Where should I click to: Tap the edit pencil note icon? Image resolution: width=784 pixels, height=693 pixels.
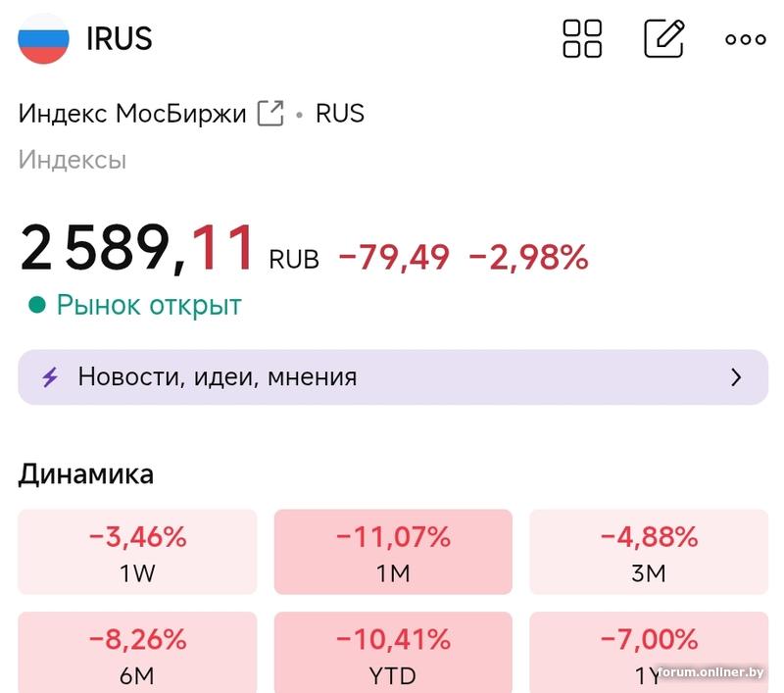click(663, 39)
